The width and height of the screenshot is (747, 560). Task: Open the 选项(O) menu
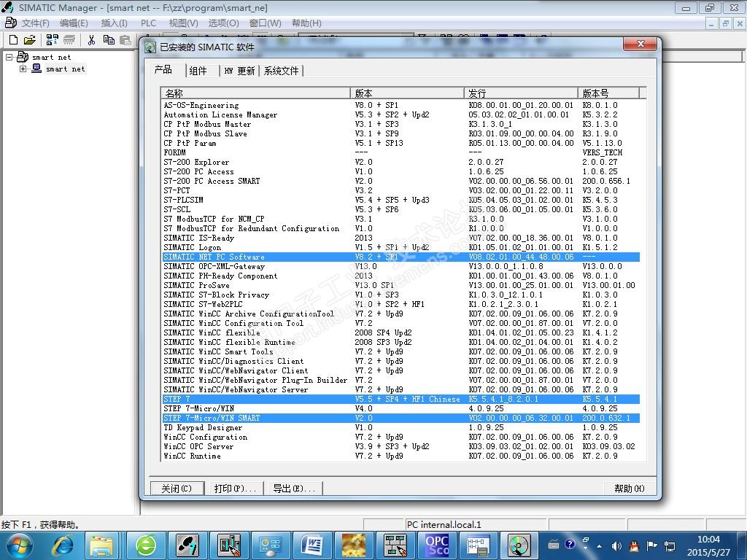(x=223, y=23)
